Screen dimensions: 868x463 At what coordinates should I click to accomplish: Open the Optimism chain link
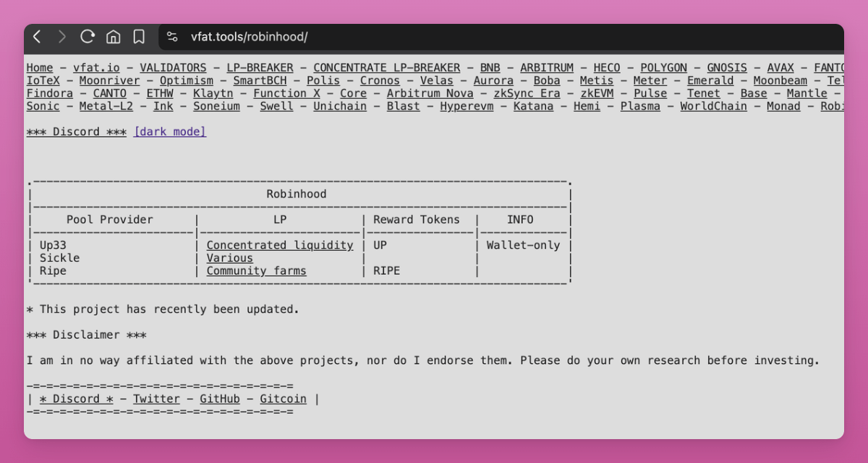click(187, 81)
